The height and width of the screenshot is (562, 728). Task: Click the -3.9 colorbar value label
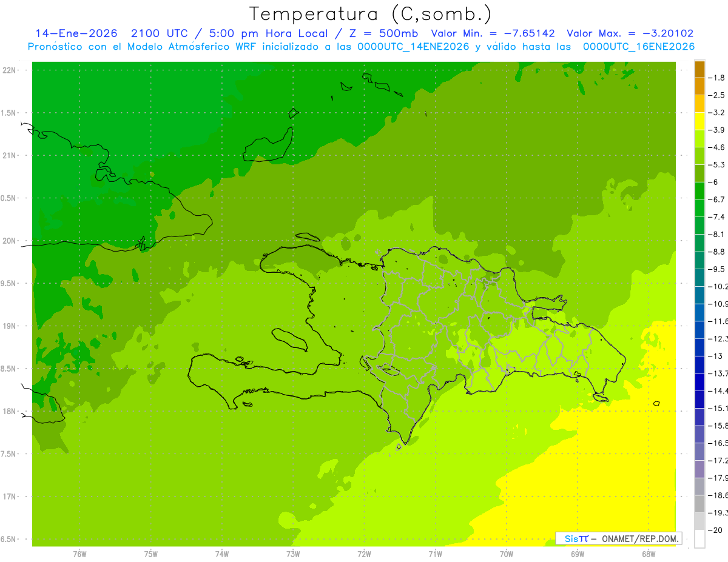click(x=718, y=130)
